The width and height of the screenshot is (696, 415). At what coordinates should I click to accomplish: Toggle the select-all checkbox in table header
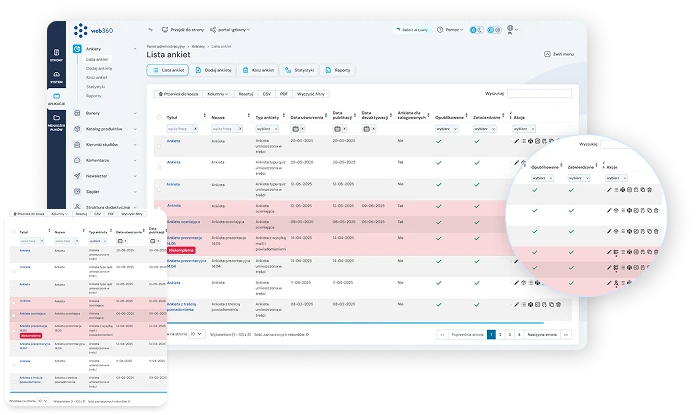[159, 116]
